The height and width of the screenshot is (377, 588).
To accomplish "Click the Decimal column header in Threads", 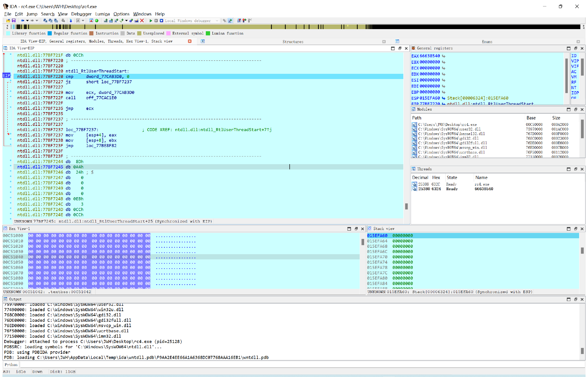I will (420, 178).
